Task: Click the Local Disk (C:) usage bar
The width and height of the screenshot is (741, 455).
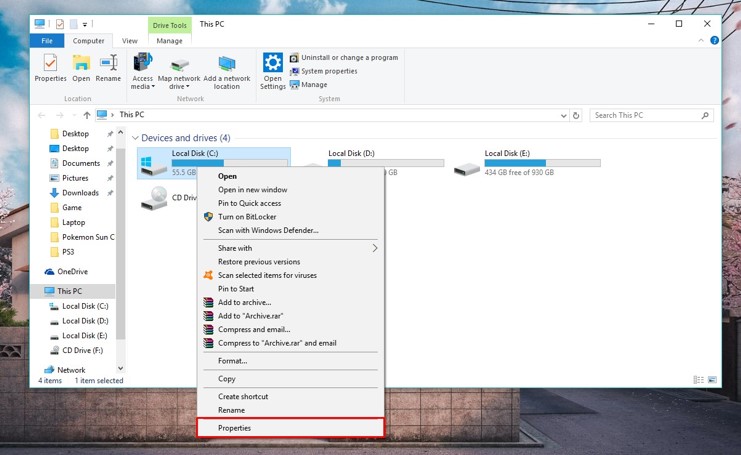Action: (x=230, y=163)
